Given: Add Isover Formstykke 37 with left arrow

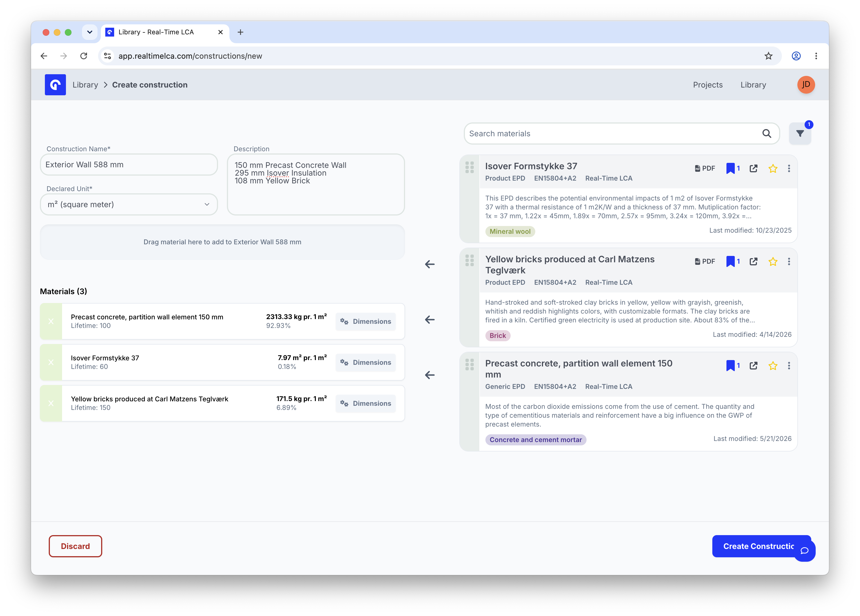Looking at the screenshot, I should [x=430, y=264].
